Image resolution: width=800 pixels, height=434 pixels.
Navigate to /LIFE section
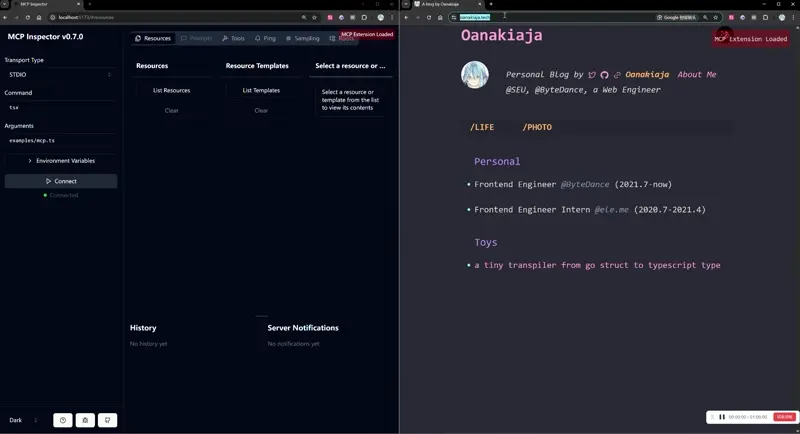click(x=482, y=127)
